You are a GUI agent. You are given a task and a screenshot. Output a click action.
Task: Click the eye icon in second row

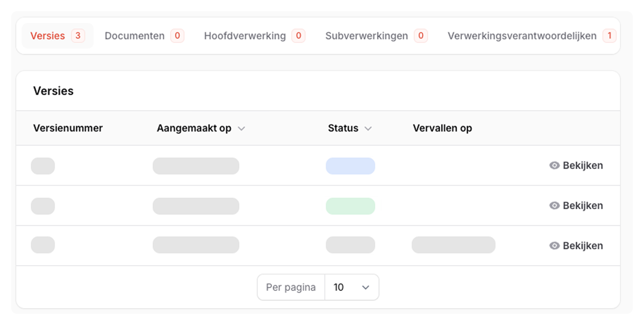[554, 205]
